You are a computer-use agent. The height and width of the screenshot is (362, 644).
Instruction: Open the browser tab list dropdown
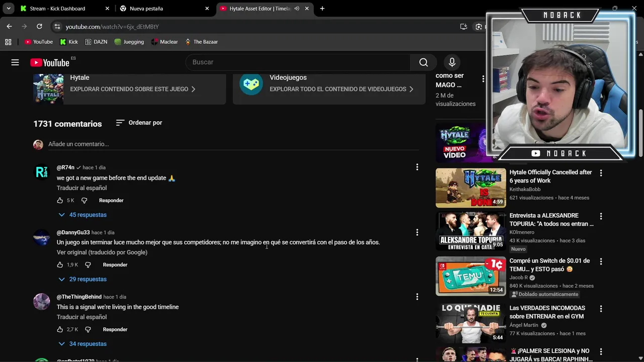(x=9, y=9)
